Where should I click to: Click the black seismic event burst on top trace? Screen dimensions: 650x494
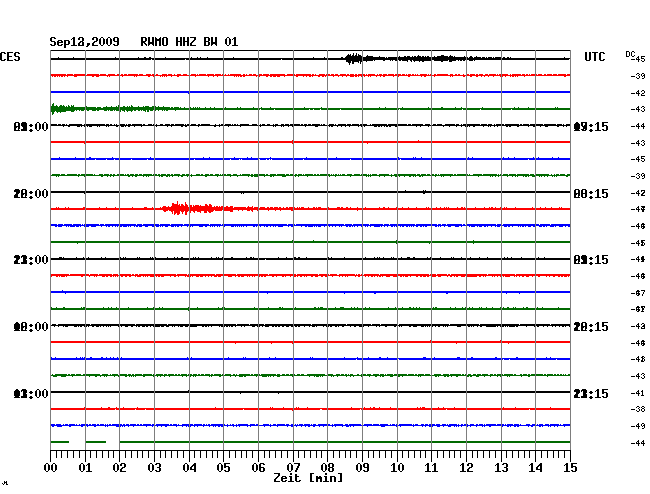(x=354, y=59)
